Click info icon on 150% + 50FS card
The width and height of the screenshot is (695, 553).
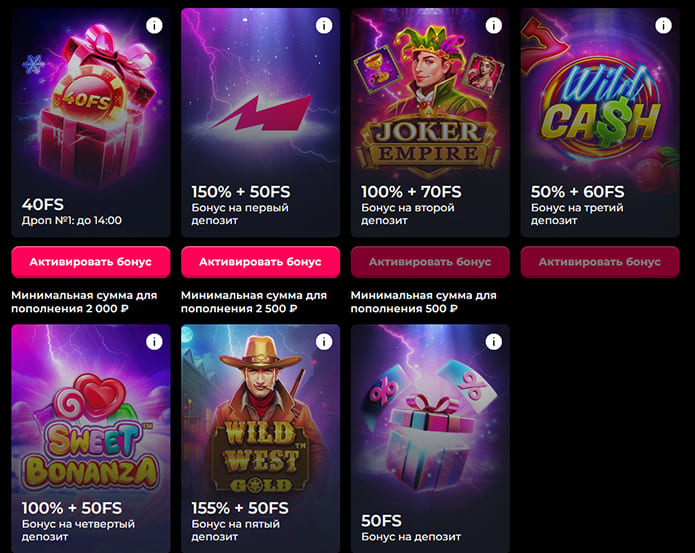click(324, 26)
